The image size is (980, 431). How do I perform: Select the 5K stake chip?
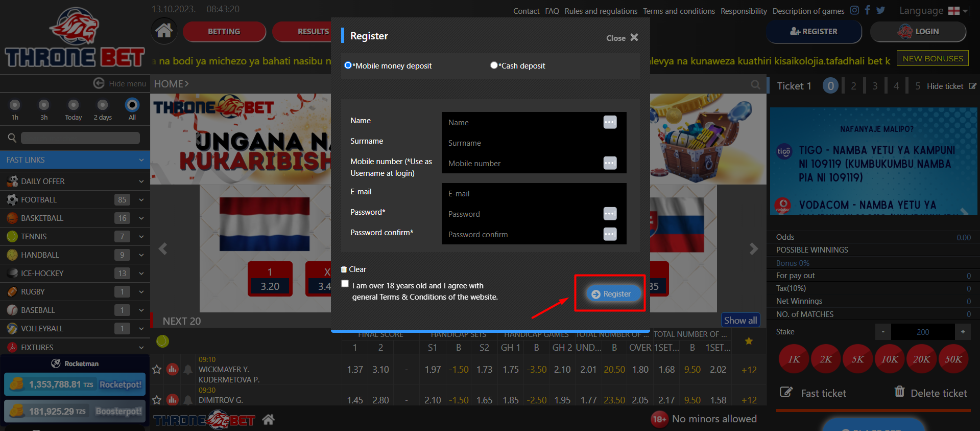point(858,359)
